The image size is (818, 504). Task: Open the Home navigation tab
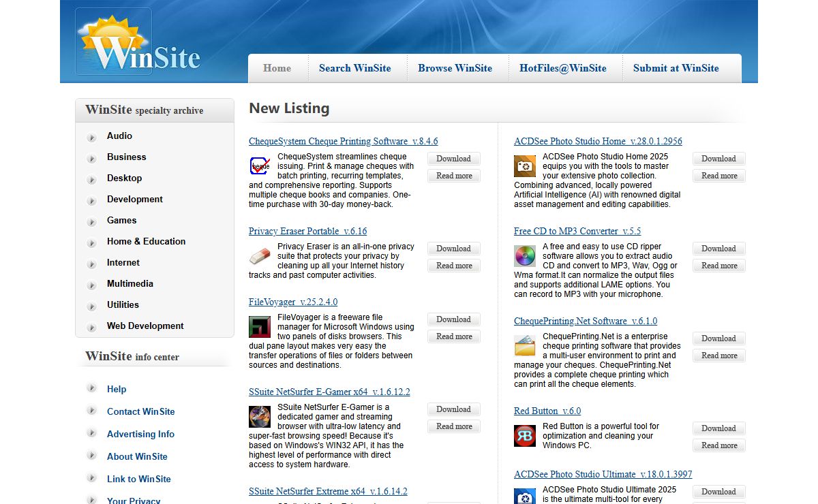click(x=277, y=68)
